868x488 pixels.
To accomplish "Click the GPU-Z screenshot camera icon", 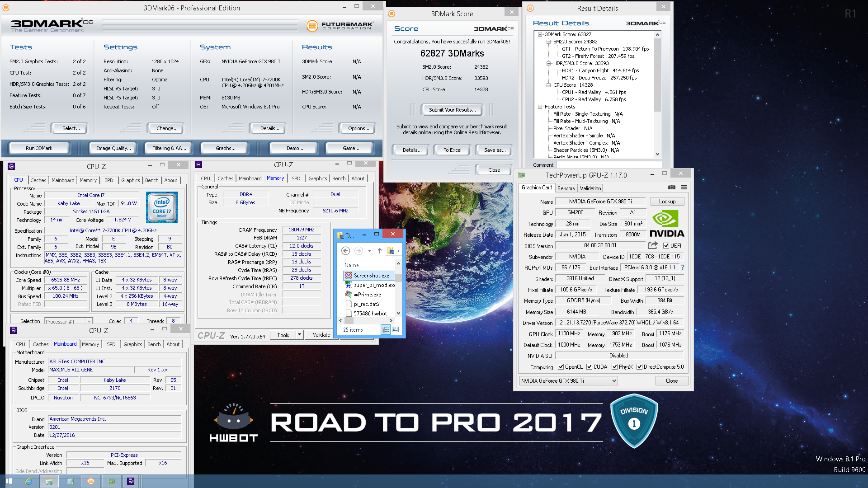I will pos(672,188).
